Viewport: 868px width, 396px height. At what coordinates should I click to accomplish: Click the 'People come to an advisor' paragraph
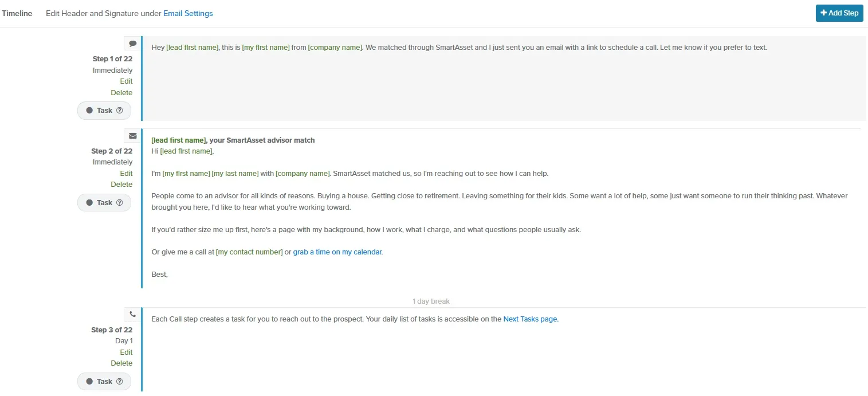[500, 202]
